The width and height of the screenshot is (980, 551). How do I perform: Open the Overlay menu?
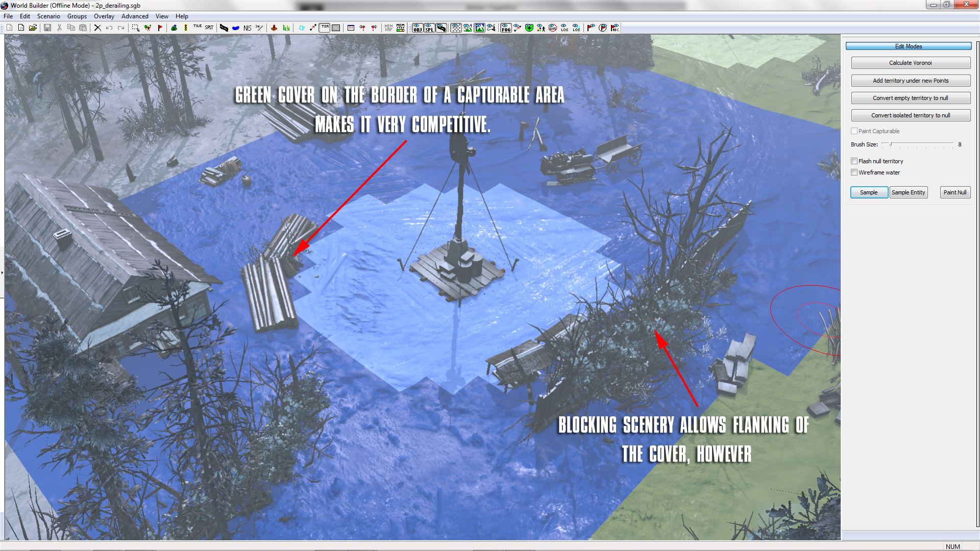click(x=104, y=16)
